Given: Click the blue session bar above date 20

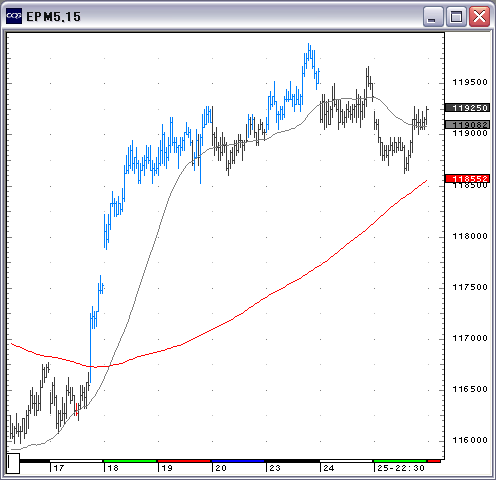Looking at the screenshot, I should (x=238, y=461).
